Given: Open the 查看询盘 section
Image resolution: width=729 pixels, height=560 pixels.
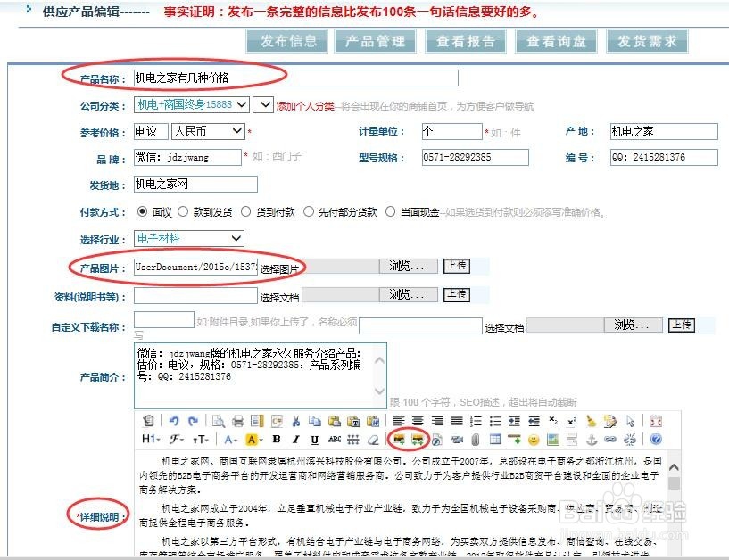Looking at the screenshot, I should point(557,41).
